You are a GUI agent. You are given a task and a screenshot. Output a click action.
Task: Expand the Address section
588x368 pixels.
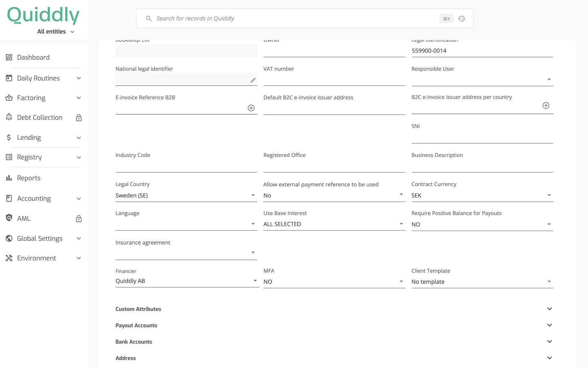click(x=334, y=358)
